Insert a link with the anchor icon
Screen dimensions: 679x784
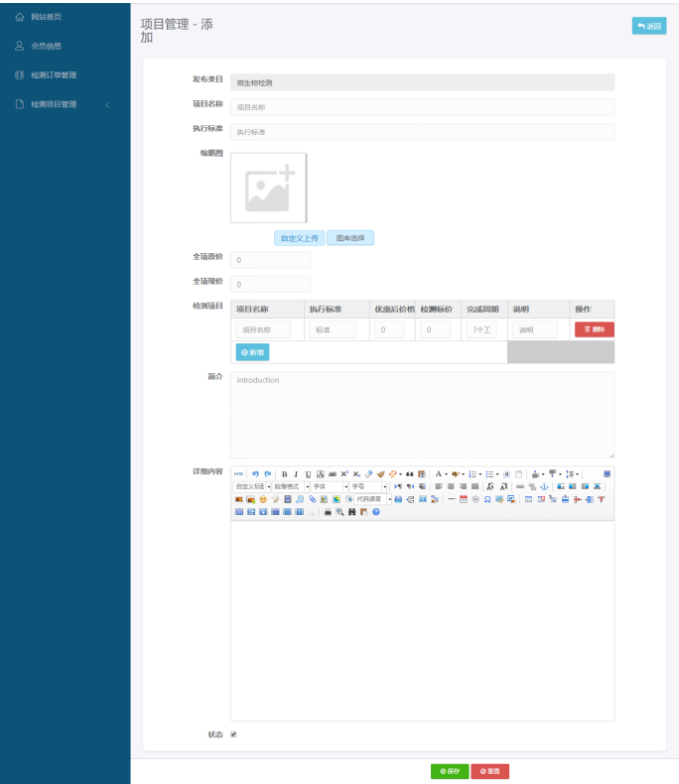tap(543, 486)
